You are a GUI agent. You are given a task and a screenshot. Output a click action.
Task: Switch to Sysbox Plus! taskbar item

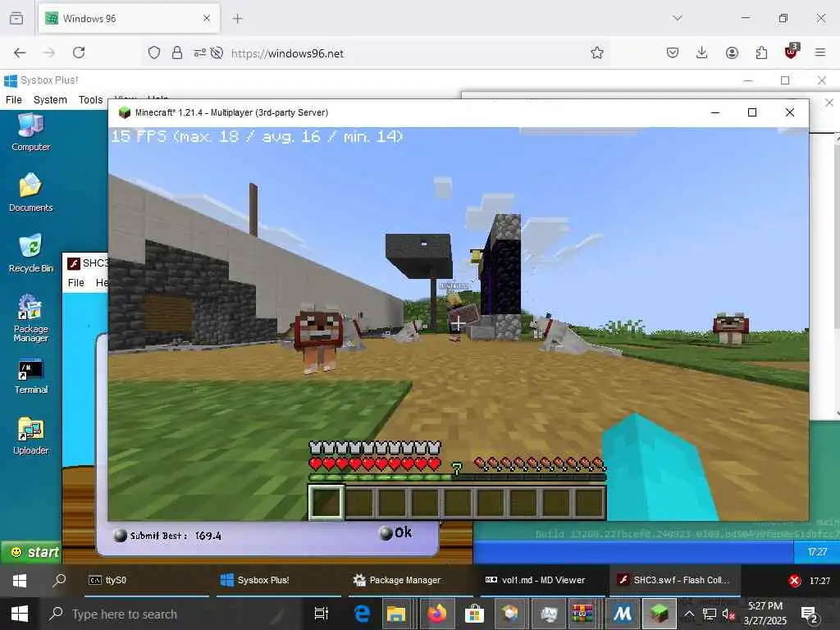[279, 580]
